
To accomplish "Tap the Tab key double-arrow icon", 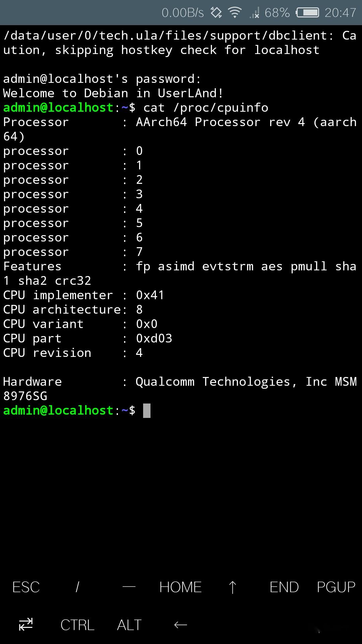I will [x=26, y=625].
